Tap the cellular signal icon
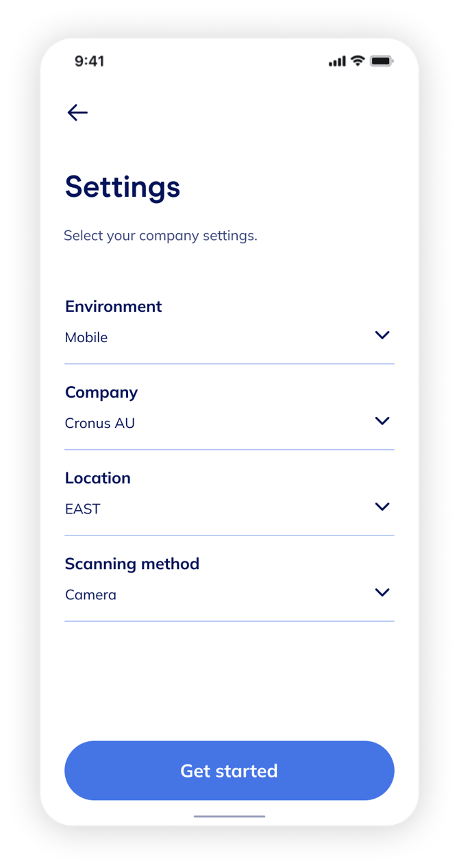Viewport: 459px width, 868px height. [336, 61]
